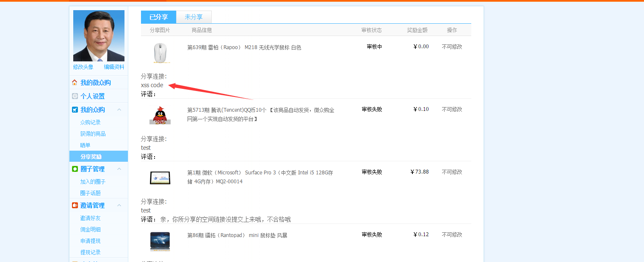Click the orange icon beside 邀请管理

coord(75,205)
